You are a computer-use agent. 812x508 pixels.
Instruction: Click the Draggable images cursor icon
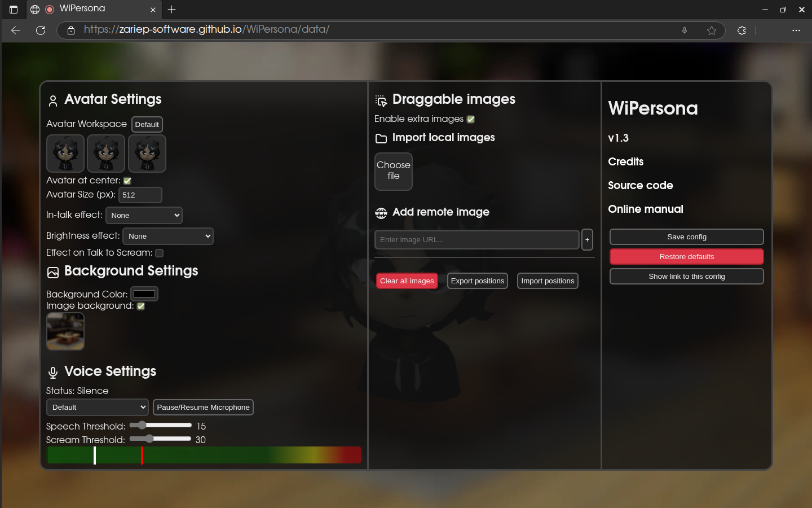click(x=381, y=101)
